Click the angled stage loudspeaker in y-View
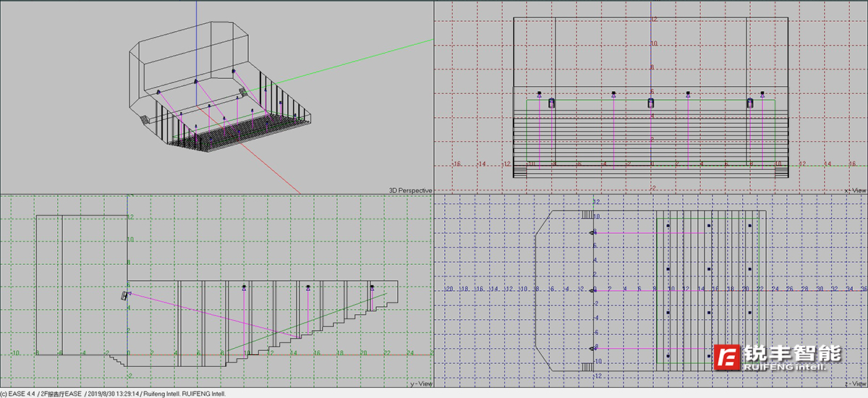Viewport: 868px width, 398px height. [125, 295]
